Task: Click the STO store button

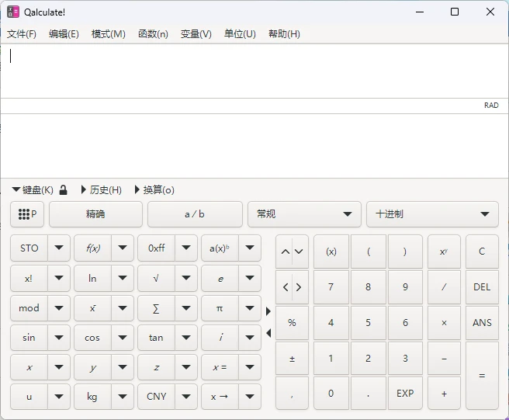Action: pos(29,248)
